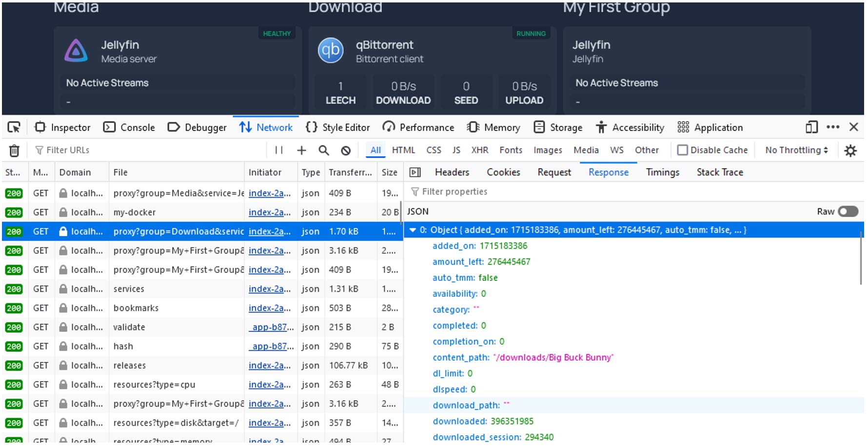Open the customize DevTools menu
Screen dimensions: 868x447
tap(832, 127)
